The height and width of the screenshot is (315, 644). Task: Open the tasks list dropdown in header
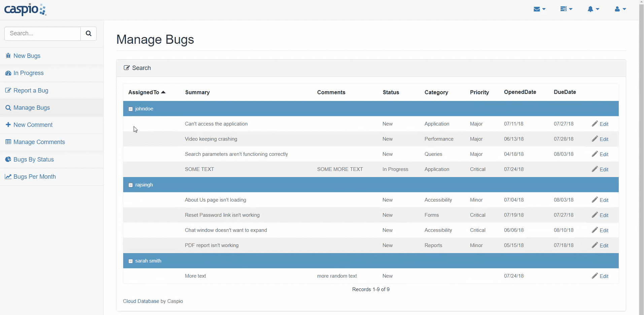coord(566,9)
